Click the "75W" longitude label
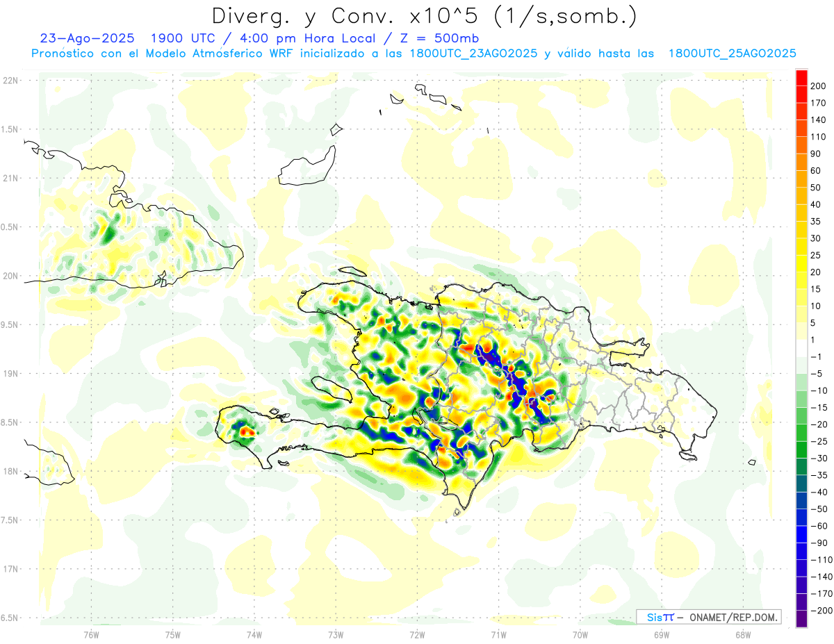Image resolution: width=834 pixels, height=644 pixels. [173, 634]
